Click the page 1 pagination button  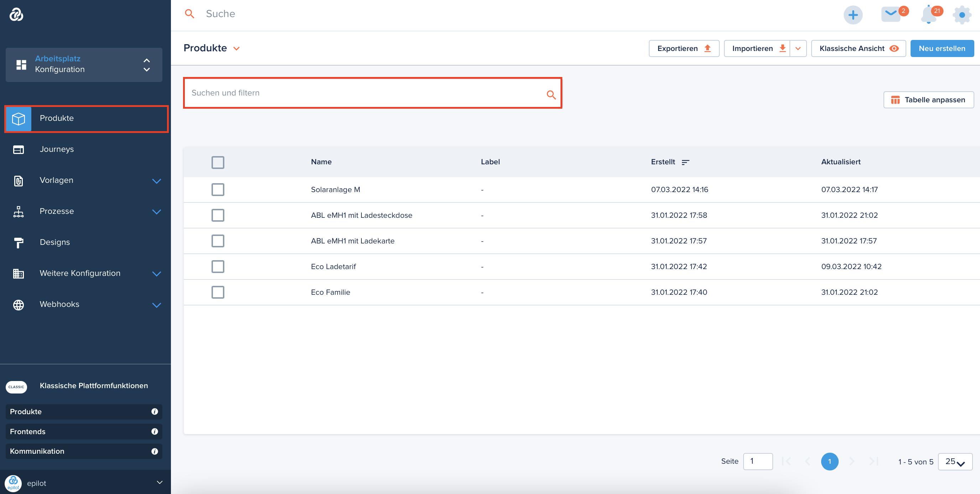pyautogui.click(x=829, y=461)
